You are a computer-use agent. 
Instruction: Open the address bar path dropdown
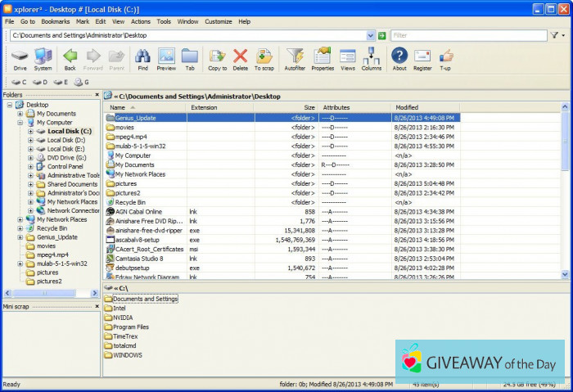(371, 36)
